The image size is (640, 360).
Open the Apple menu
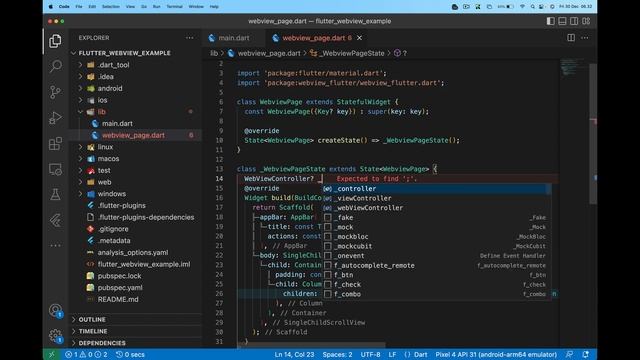51,7
